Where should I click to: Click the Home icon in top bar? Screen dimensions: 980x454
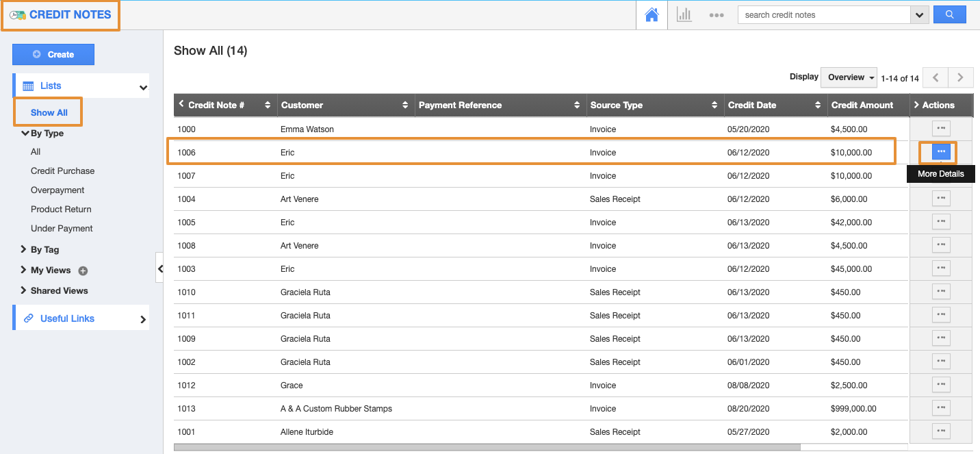point(652,15)
